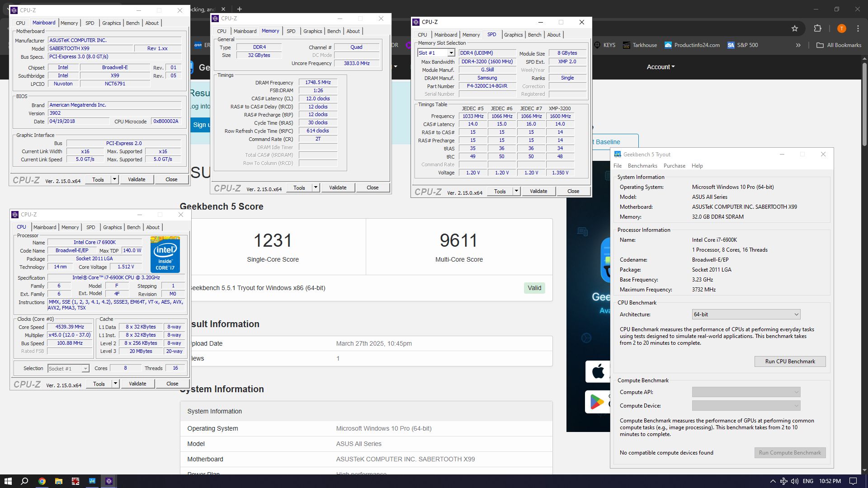Open About tab in the CPU window

click(x=153, y=227)
